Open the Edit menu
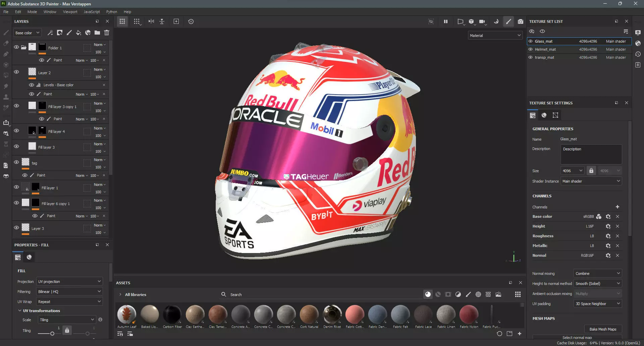Image resolution: width=644 pixels, height=346 pixels. [18, 12]
